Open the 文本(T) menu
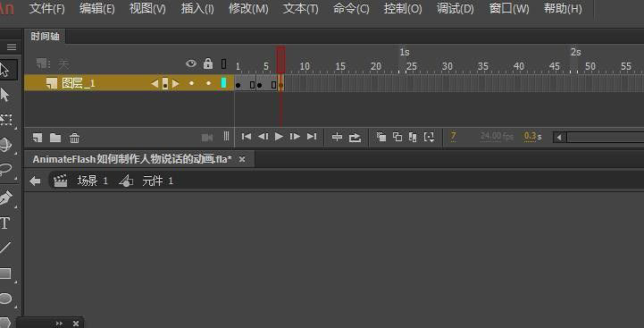This screenshot has height=328, width=644. click(301, 9)
